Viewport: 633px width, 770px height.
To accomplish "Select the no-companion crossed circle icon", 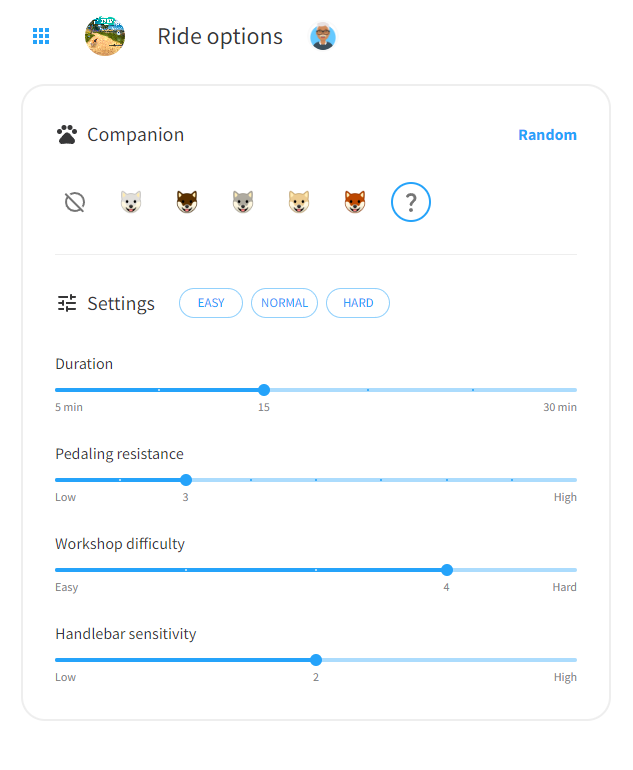I will pos(75,202).
